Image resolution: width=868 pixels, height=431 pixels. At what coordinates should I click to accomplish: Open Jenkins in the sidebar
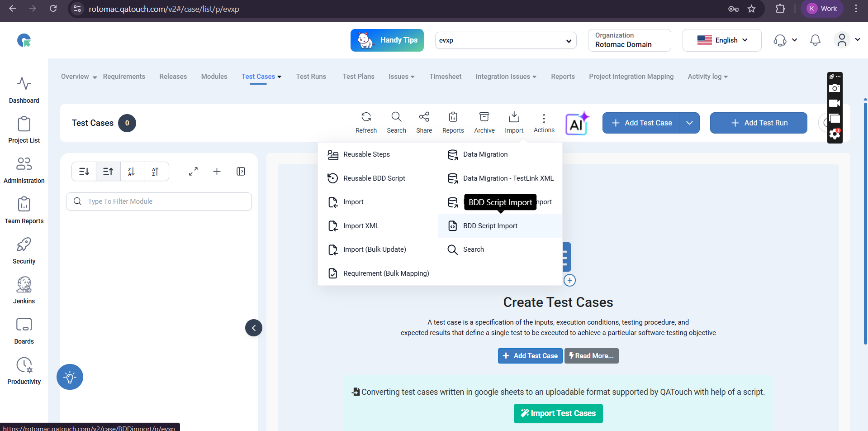(x=24, y=290)
